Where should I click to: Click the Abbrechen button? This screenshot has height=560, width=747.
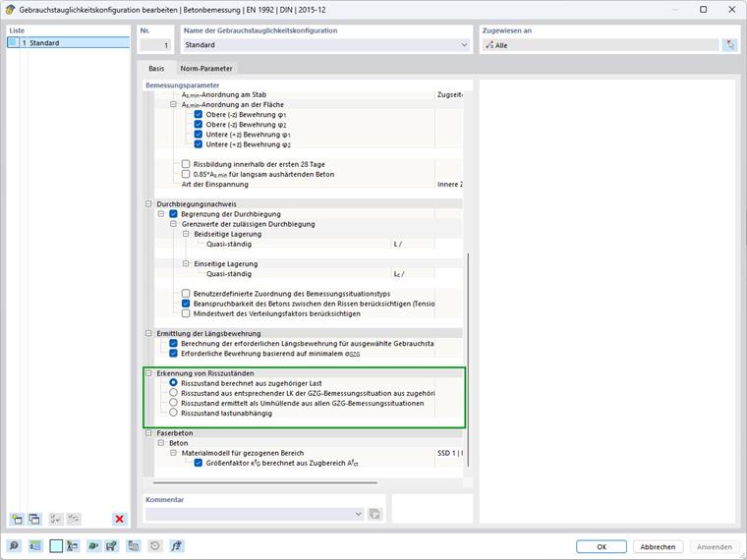tap(658, 546)
